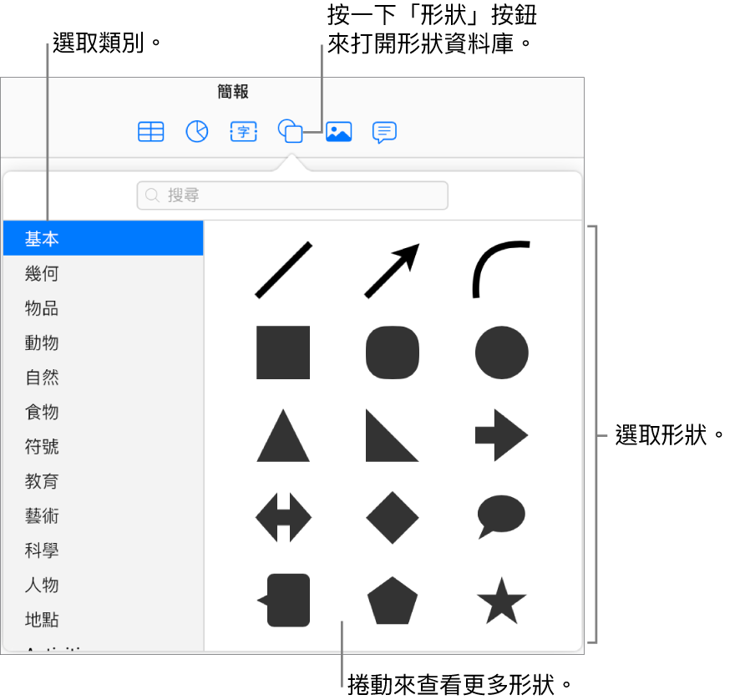
Task: Click the 簡報 window title
Action: point(233,91)
